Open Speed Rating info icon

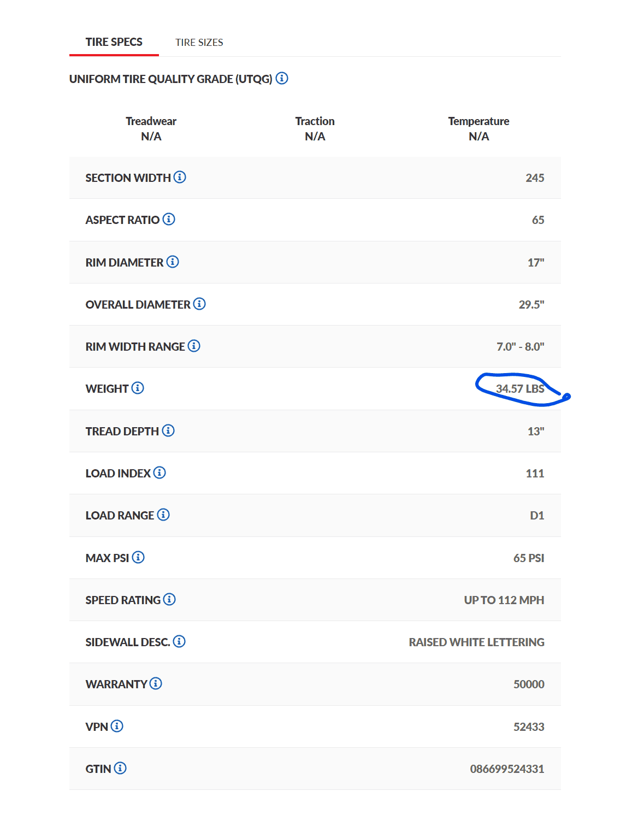[x=169, y=599]
